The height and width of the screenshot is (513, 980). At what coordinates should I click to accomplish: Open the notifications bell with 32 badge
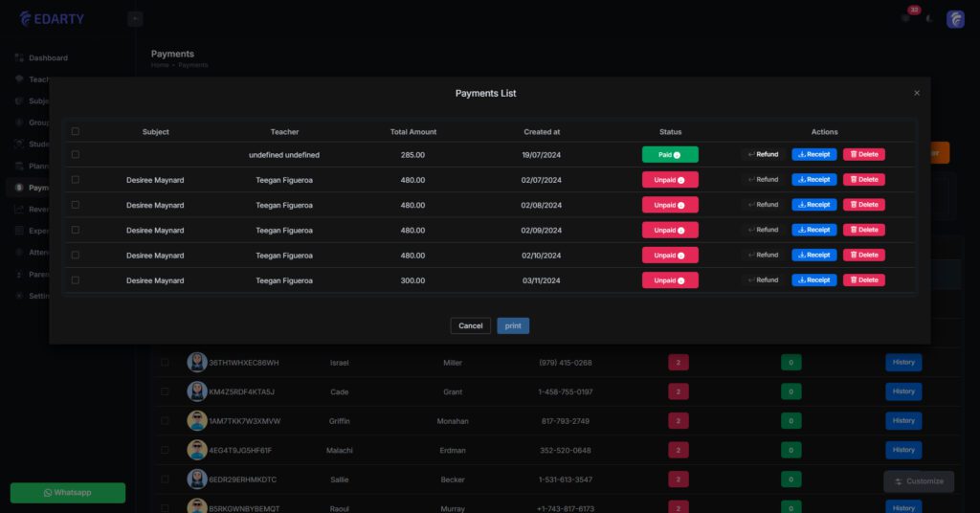905,18
